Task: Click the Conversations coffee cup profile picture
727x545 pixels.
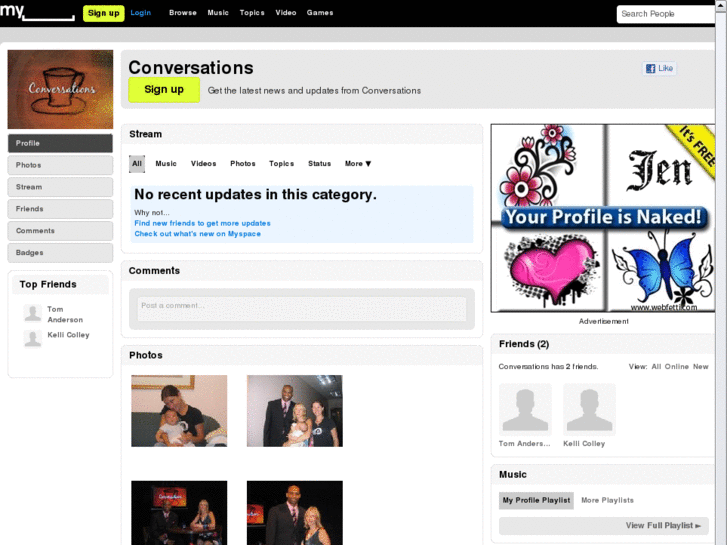Action: click(60, 90)
